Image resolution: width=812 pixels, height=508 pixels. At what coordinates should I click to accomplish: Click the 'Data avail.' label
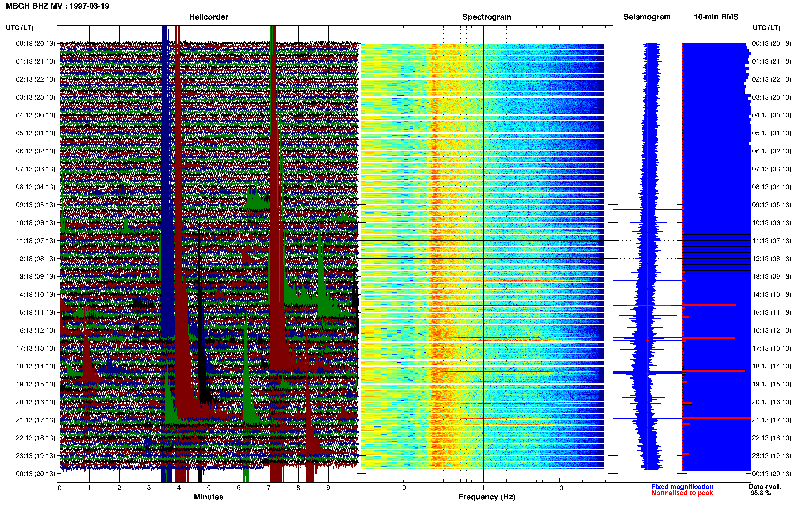[765, 486]
